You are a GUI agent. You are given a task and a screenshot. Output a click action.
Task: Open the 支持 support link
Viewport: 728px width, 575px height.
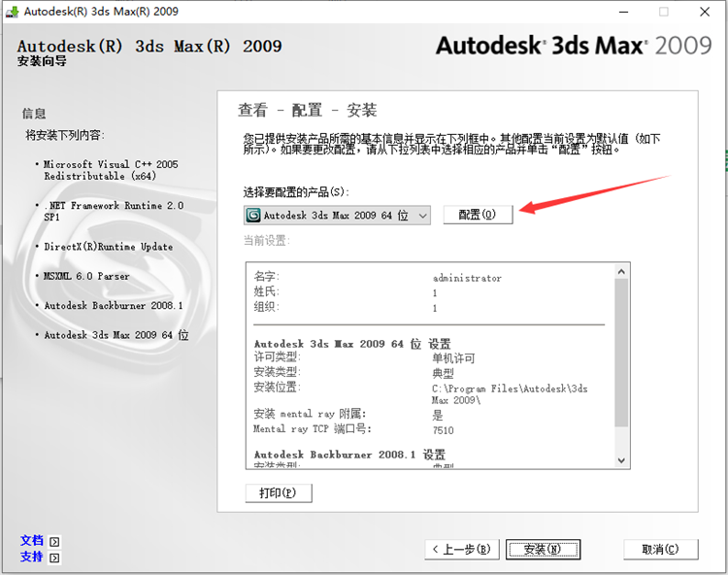point(32,557)
